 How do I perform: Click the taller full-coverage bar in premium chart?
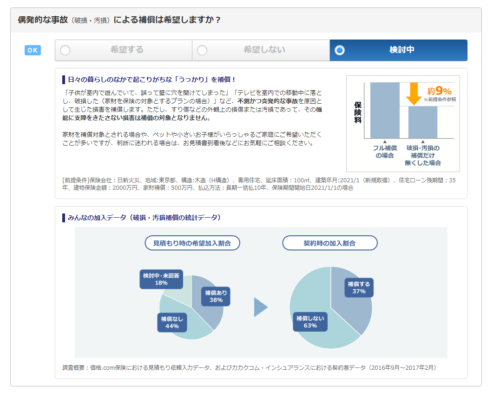click(385, 110)
